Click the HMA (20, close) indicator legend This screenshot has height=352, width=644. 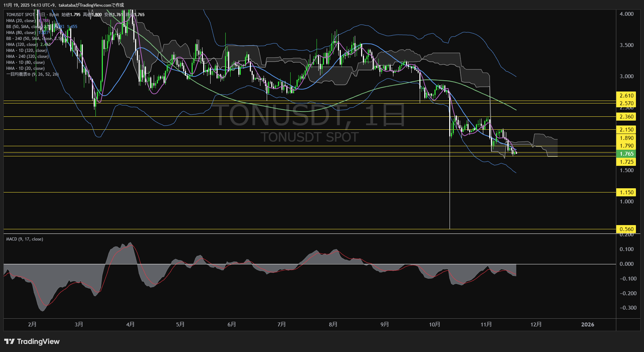tap(21, 21)
